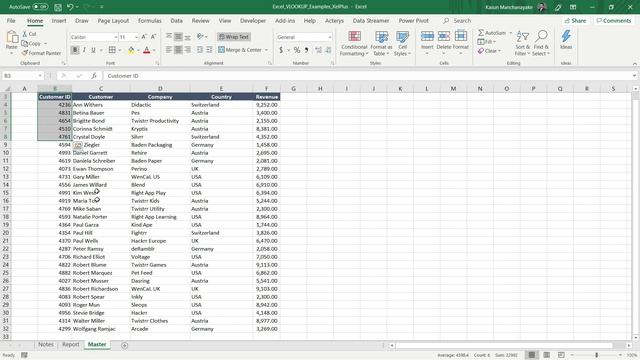The height and width of the screenshot is (360, 640).
Task: Click the Paste icon
Action: click(x=12, y=38)
